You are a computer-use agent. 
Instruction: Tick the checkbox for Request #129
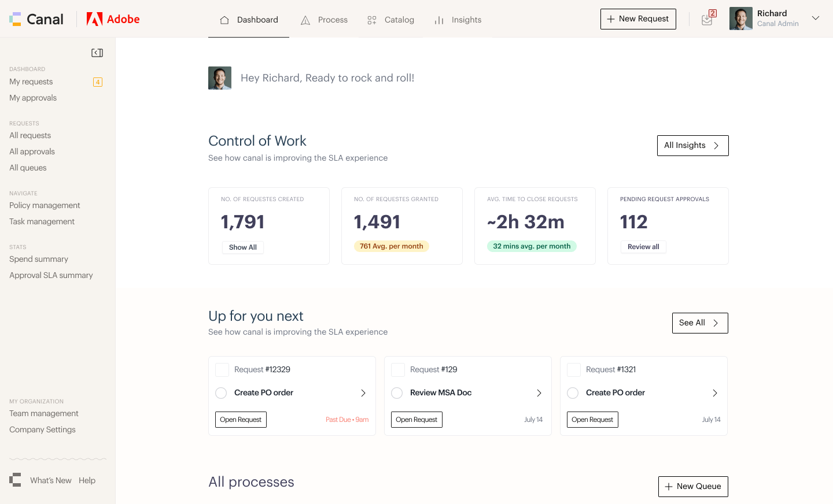tap(398, 370)
